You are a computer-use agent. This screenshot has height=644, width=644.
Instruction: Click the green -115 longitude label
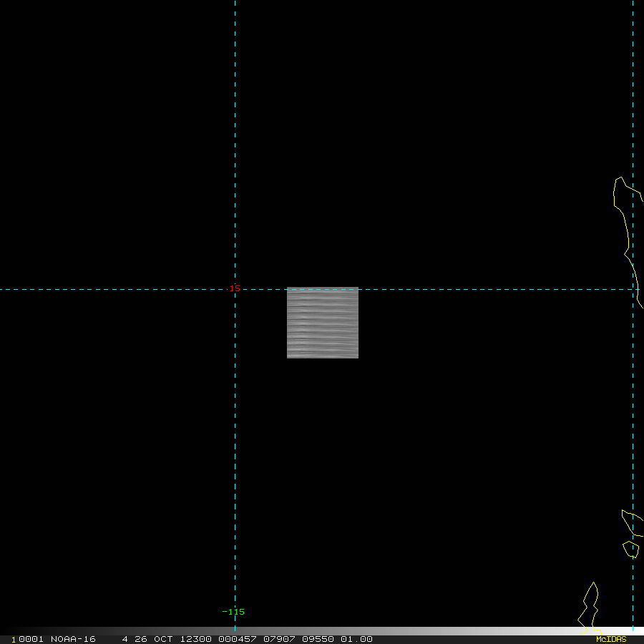[233, 612]
